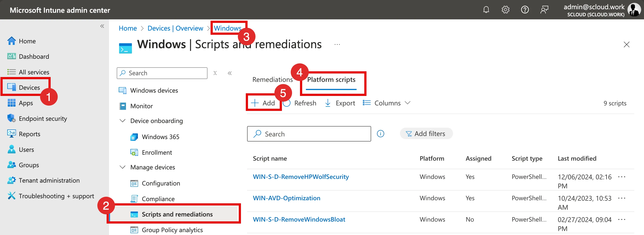The width and height of the screenshot is (644, 235).
Task: Click the help question mark icon
Action: (x=525, y=10)
